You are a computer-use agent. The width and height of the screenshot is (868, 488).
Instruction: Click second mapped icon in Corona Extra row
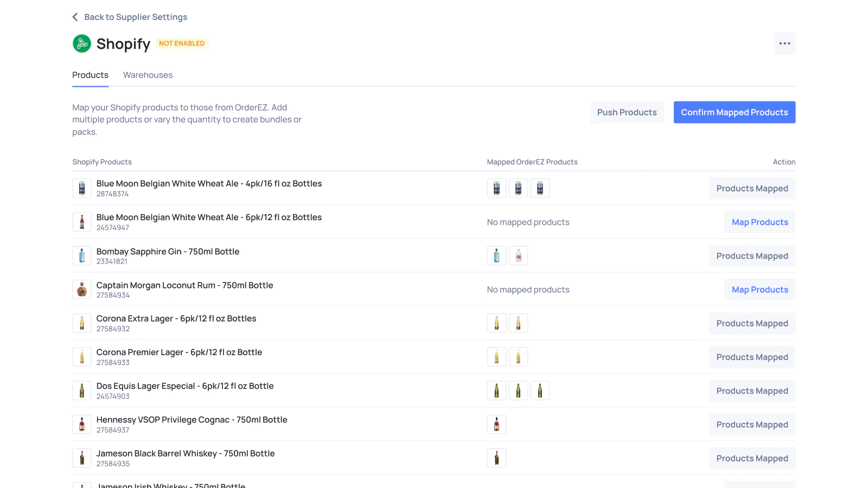coord(518,323)
